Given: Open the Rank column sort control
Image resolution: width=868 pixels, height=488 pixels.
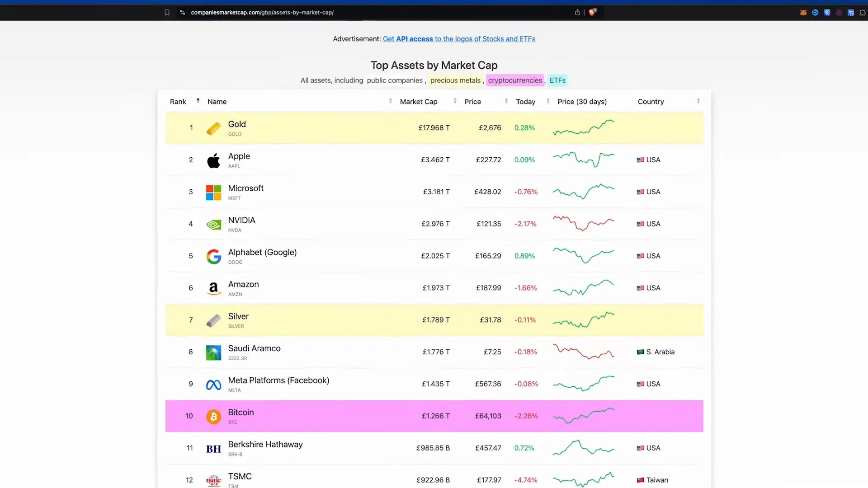Looking at the screenshot, I should [198, 100].
